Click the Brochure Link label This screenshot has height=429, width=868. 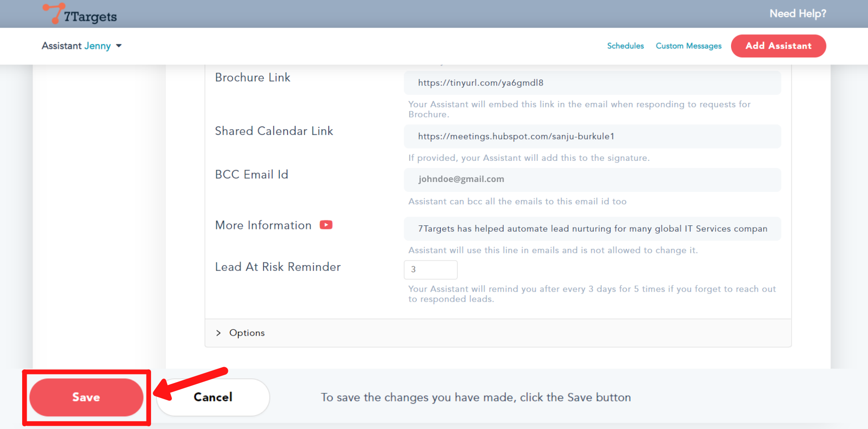pyautogui.click(x=253, y=78)
